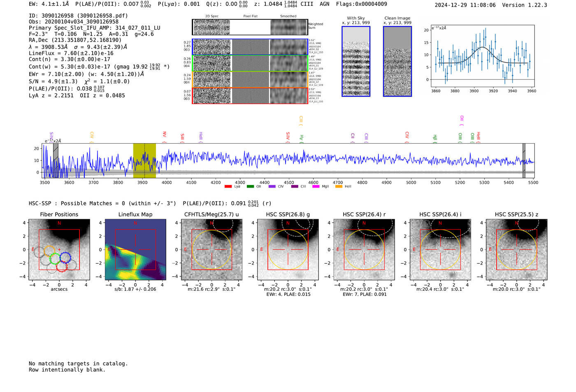This screenshot has width=576, height=392.
Task: Click the RA,Dec coordinates line
Action: click(75, 40)
